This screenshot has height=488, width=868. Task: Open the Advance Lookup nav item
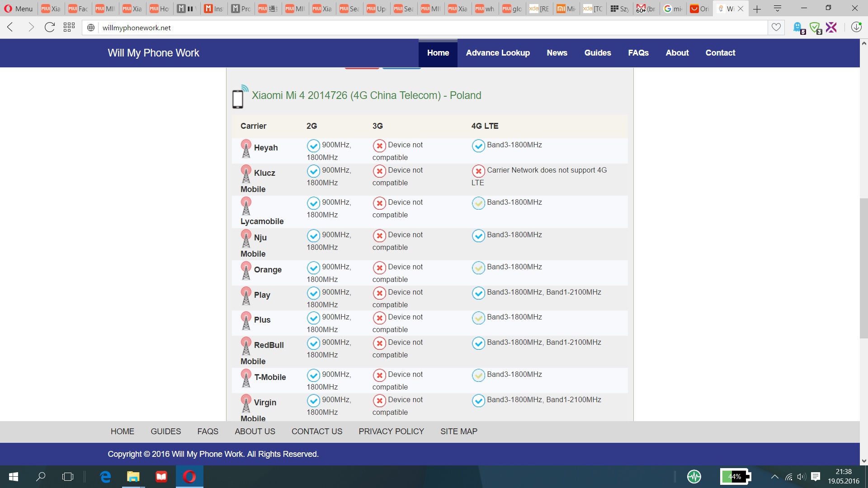tap(498, 53)
